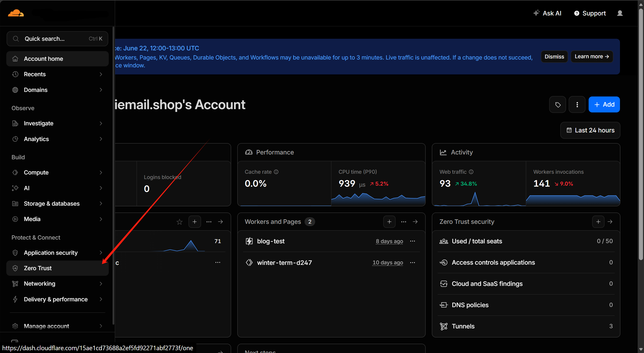
Task: Click the arrow icon right of the star card header
Action: 221,222
